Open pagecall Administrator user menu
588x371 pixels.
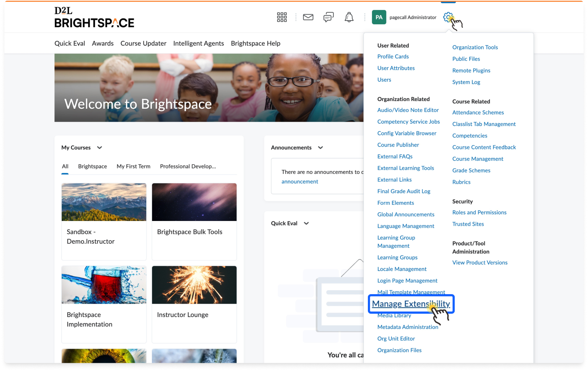[x=413, y=17]
